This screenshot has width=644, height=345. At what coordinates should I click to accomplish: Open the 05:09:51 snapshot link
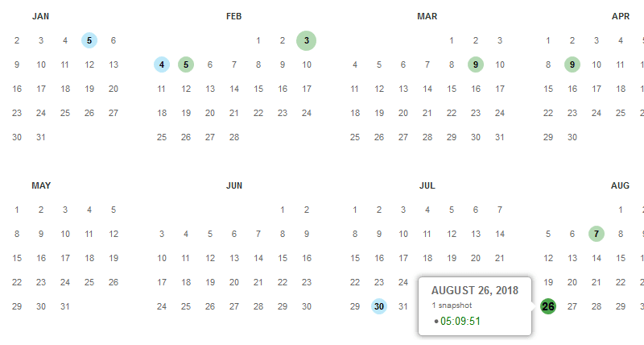click(x=460, y=321)
